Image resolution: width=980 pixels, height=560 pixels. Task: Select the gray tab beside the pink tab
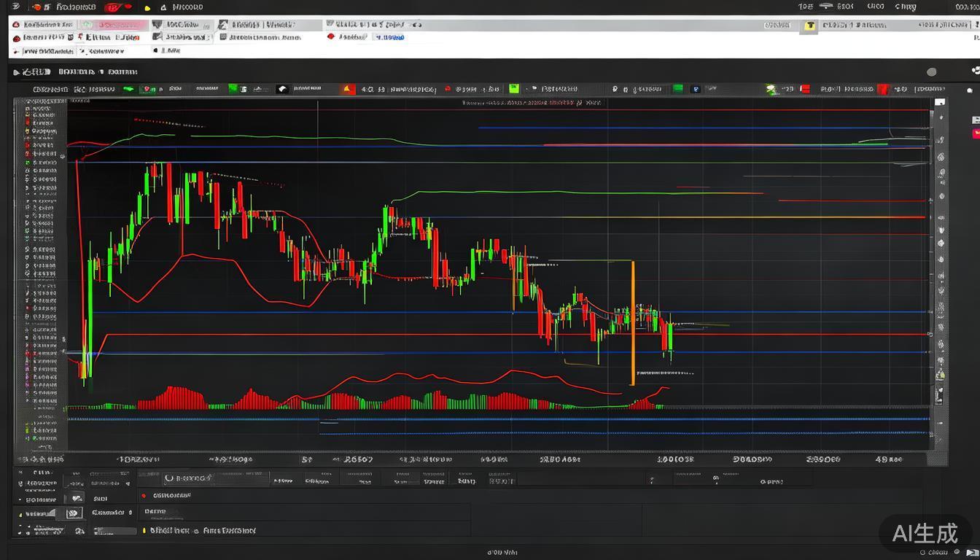180,25
